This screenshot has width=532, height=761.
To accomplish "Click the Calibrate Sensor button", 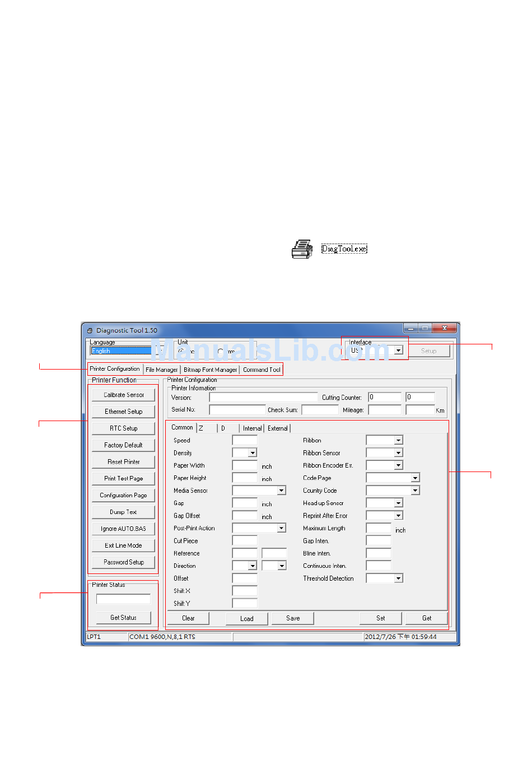I will [124, 395].
